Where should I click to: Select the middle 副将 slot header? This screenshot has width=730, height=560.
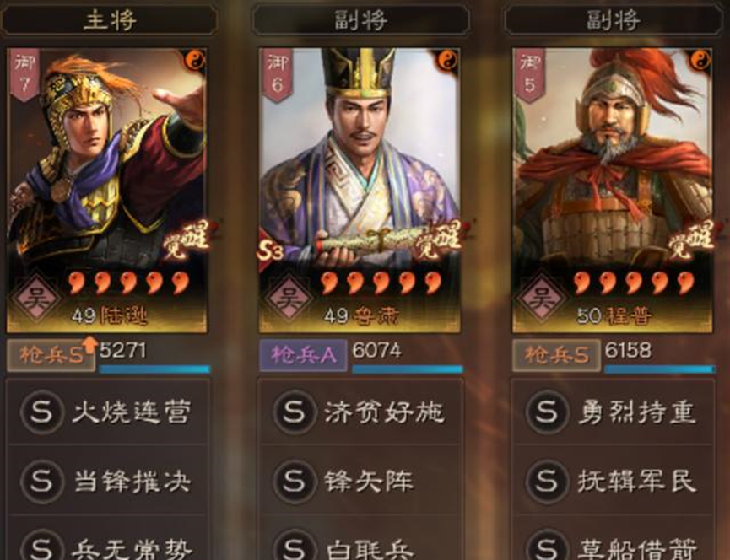coord(361,20)
